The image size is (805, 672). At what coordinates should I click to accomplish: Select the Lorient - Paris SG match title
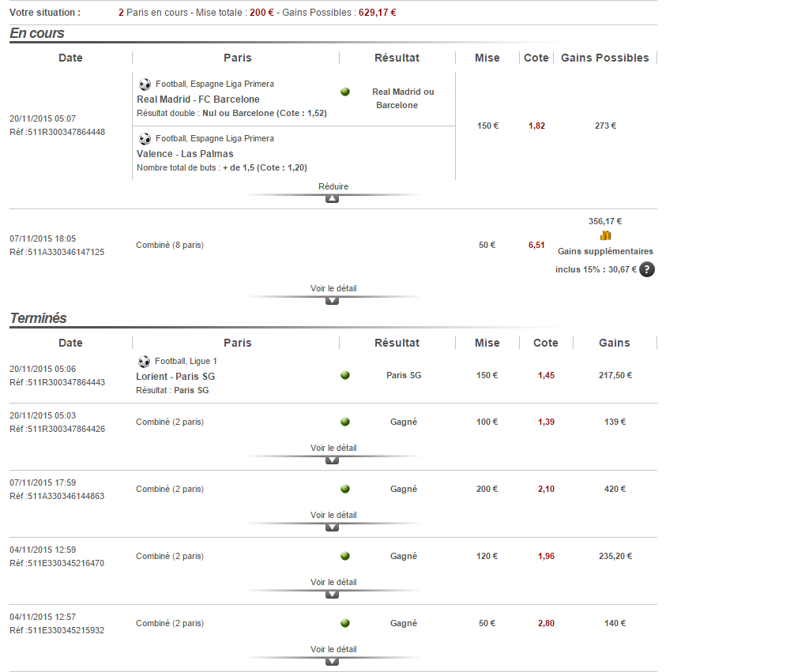[x=175, y=377]
